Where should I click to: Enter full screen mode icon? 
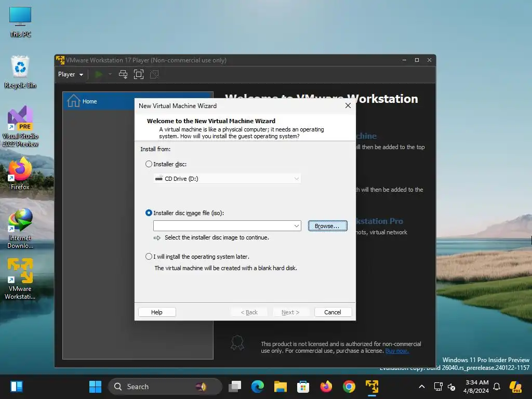pos(138,74)
